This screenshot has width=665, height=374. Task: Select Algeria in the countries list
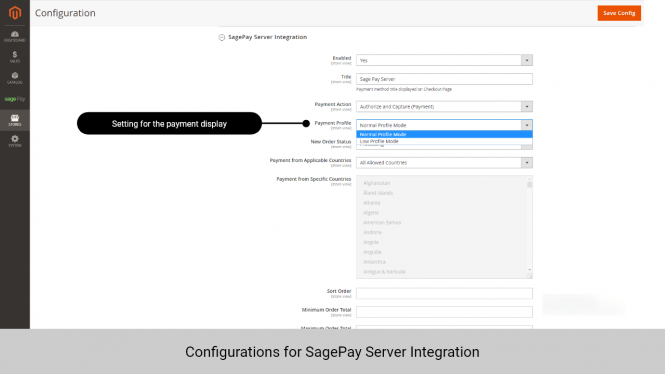tap(371, 212)
